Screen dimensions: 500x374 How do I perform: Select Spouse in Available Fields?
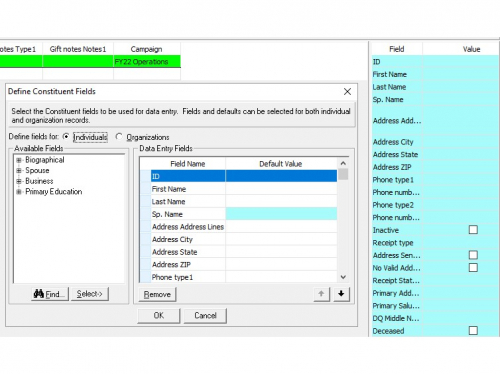[37, 171]
